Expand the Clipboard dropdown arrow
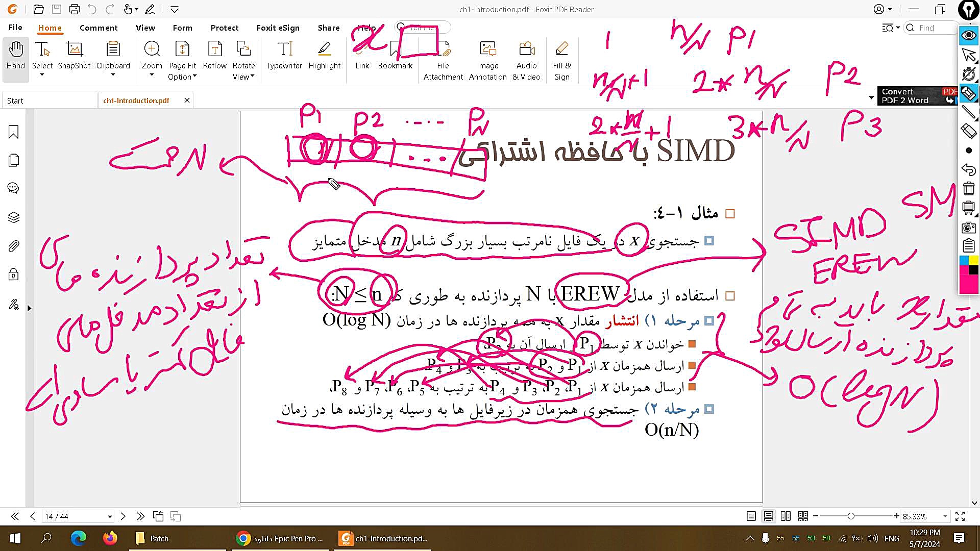This screenshot has height=551, width=980. tap(113, 75)
